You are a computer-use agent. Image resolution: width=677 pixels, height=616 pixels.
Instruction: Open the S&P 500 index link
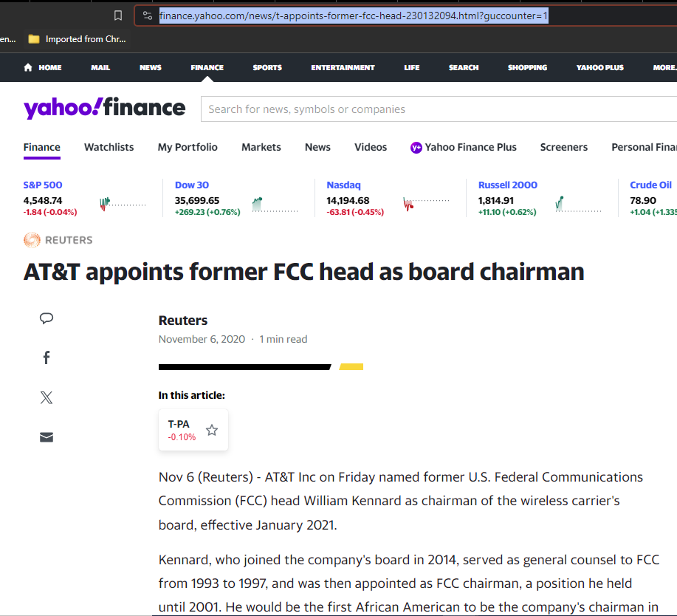point(43,185)
